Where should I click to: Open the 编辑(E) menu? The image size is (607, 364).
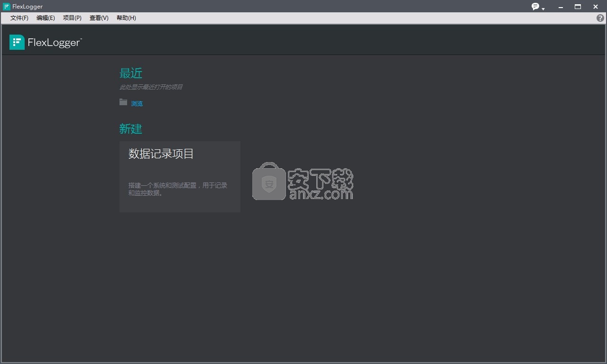tap(46, 18)
